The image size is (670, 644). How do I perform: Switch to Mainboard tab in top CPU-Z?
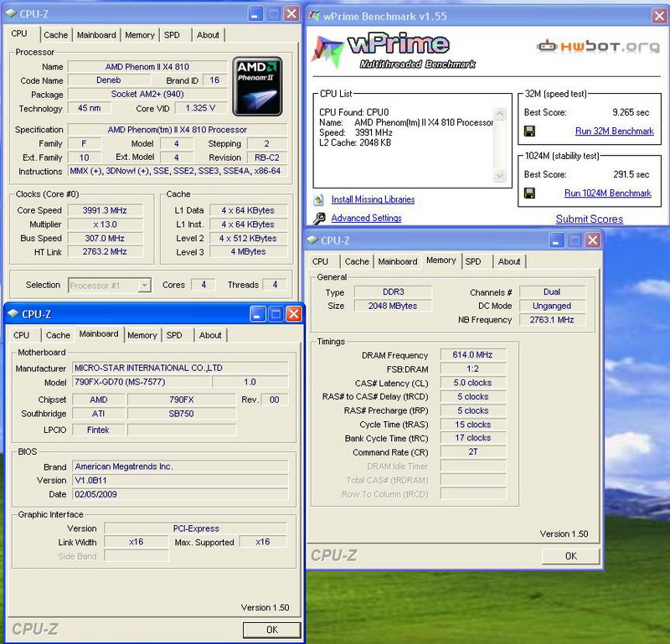click(x=96, y=35)
